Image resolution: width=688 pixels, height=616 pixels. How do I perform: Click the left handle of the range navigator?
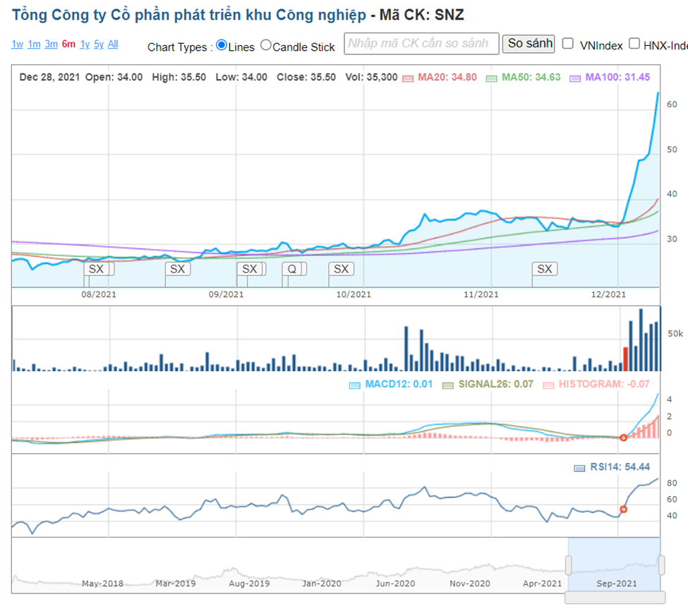568,564
